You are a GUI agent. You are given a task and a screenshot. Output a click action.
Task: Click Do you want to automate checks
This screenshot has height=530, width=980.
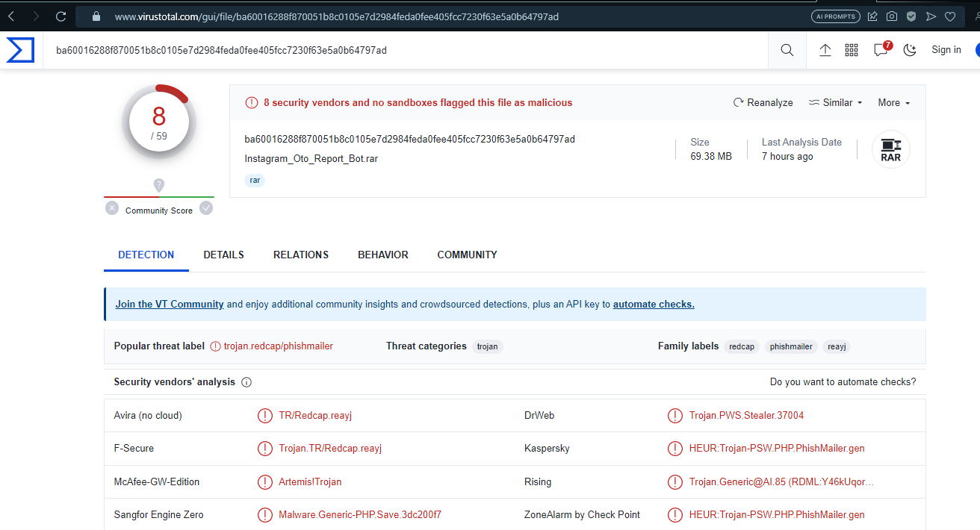pyautogui.click(x=843, y=382)
